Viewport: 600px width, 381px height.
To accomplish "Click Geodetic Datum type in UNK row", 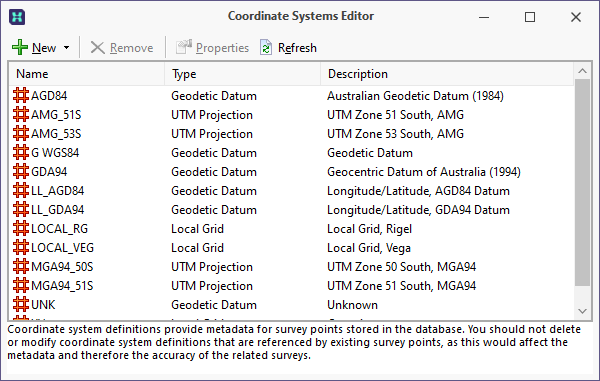I will point(214,305).
